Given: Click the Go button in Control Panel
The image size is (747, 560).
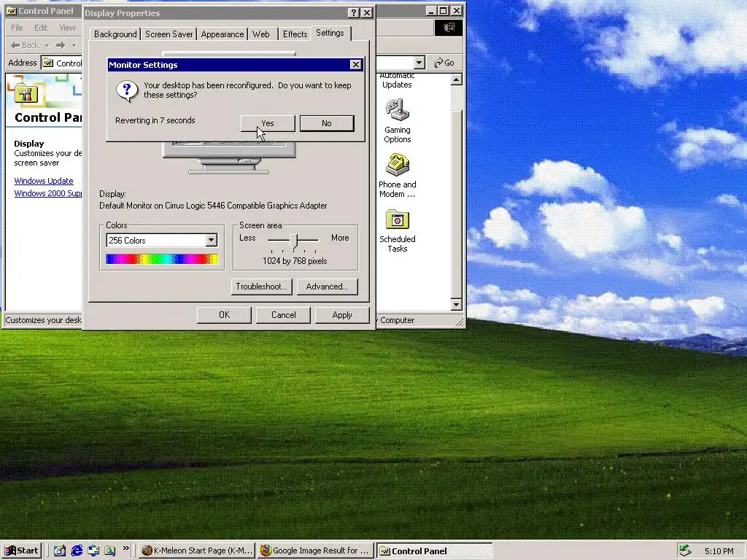Looking at the screenshot, I should click(444, 63).
